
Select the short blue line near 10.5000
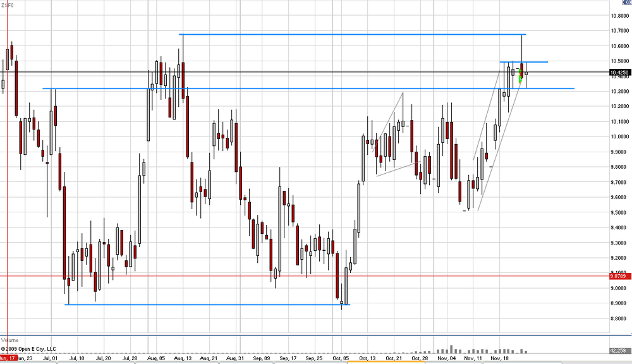524,62
